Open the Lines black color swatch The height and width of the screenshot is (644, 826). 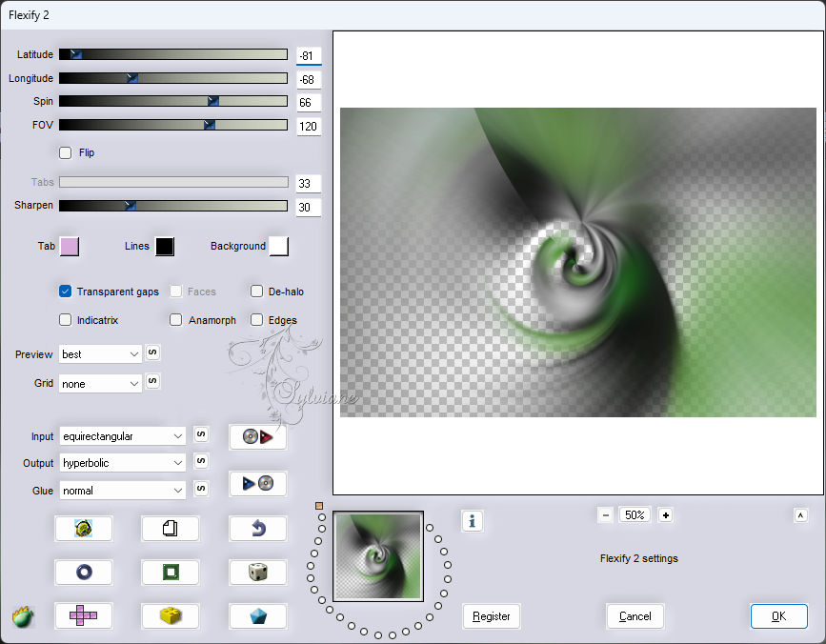[x=165, y=247]
